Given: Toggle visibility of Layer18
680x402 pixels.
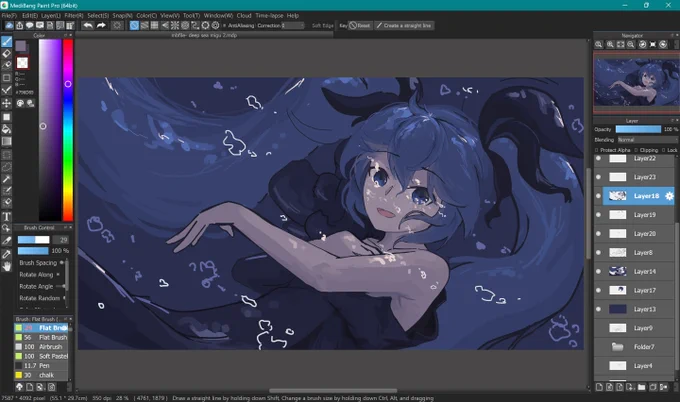Looking at the screenshot, I should pos(598,196).
